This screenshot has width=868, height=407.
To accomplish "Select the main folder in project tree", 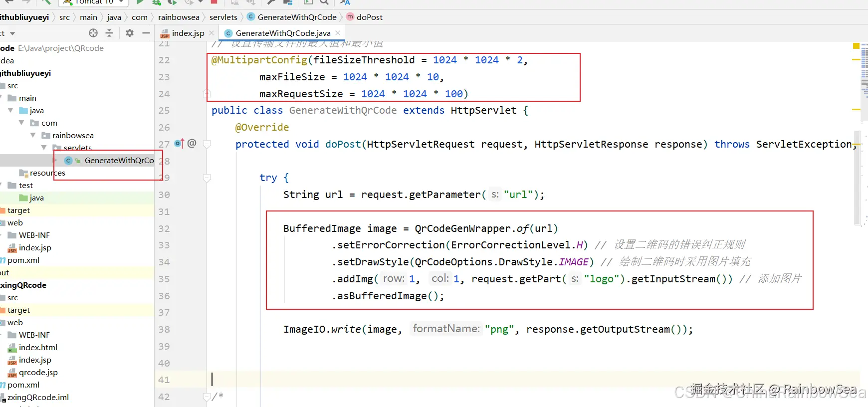I will [x=27, y=98].
